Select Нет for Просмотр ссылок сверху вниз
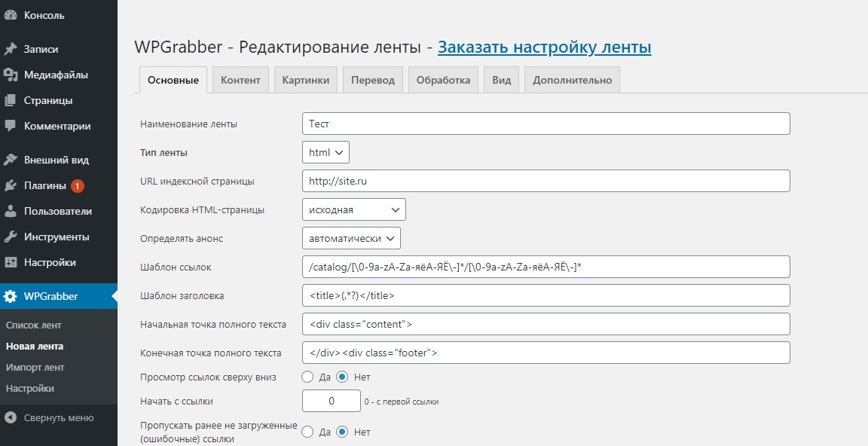868x446 pixels. tap(342, 377)
